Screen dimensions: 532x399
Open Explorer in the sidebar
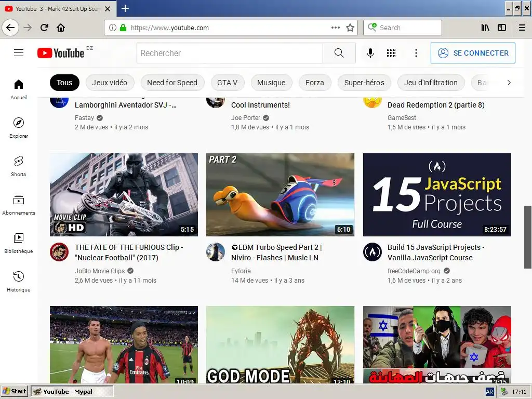click(x=19, y=128)
